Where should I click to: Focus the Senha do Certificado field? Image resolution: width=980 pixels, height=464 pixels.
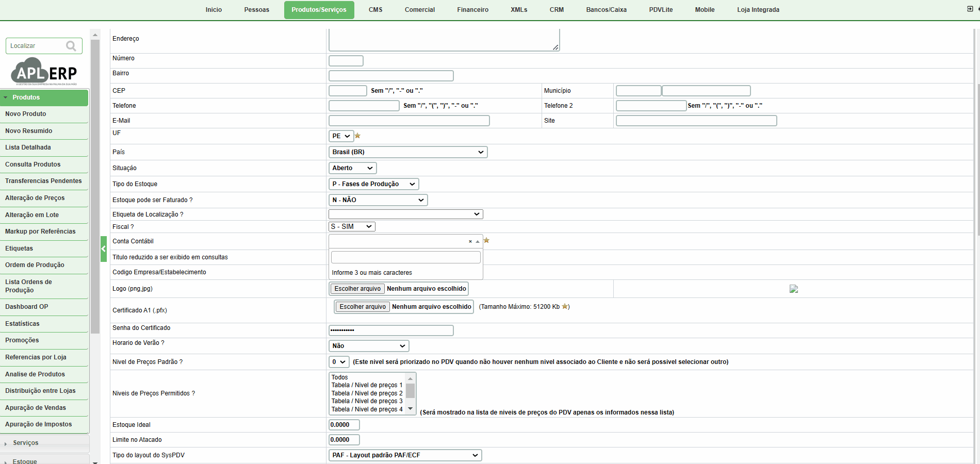pyautogui.click(x=391, y=330)
